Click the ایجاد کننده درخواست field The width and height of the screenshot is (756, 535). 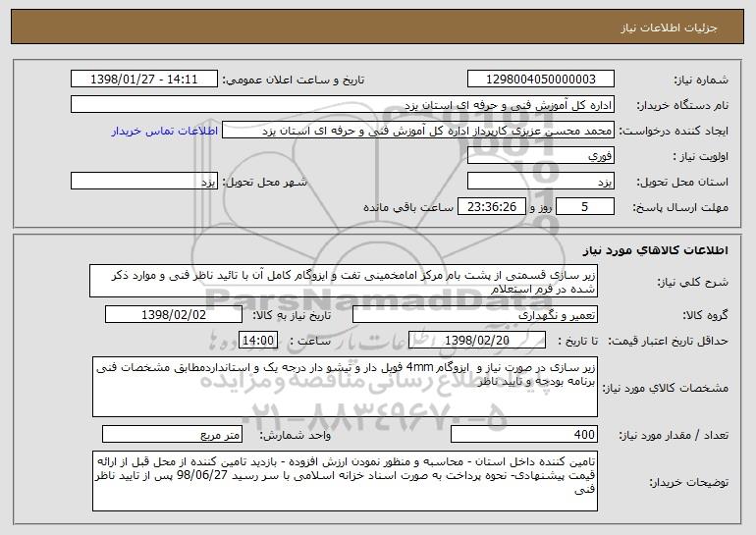(x=418, y=131)
